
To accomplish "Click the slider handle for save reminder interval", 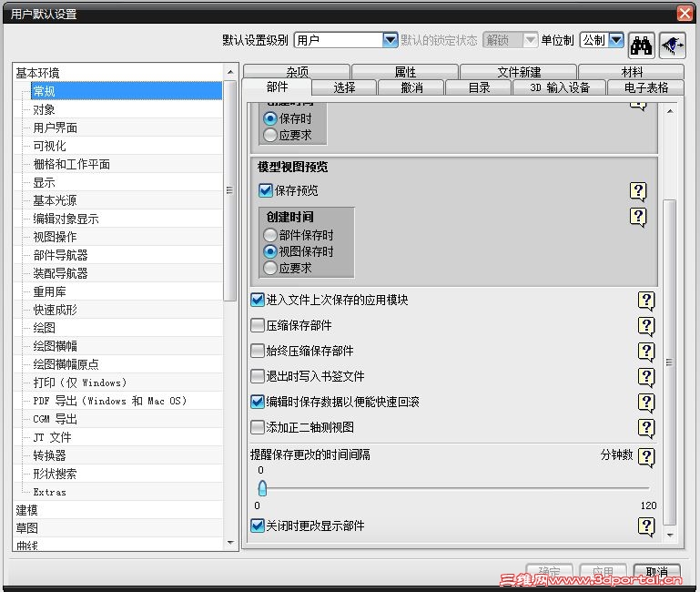I will point(262,488).
